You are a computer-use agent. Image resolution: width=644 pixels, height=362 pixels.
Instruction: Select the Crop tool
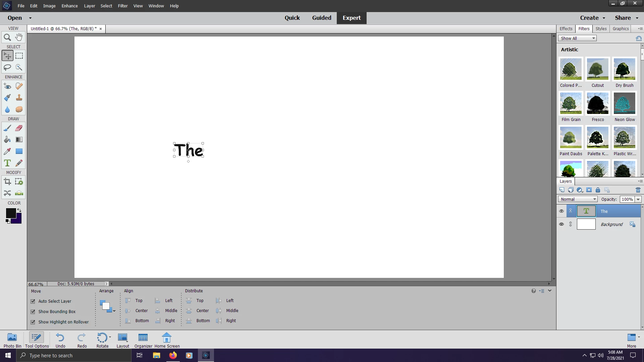[x=7, y=182]
